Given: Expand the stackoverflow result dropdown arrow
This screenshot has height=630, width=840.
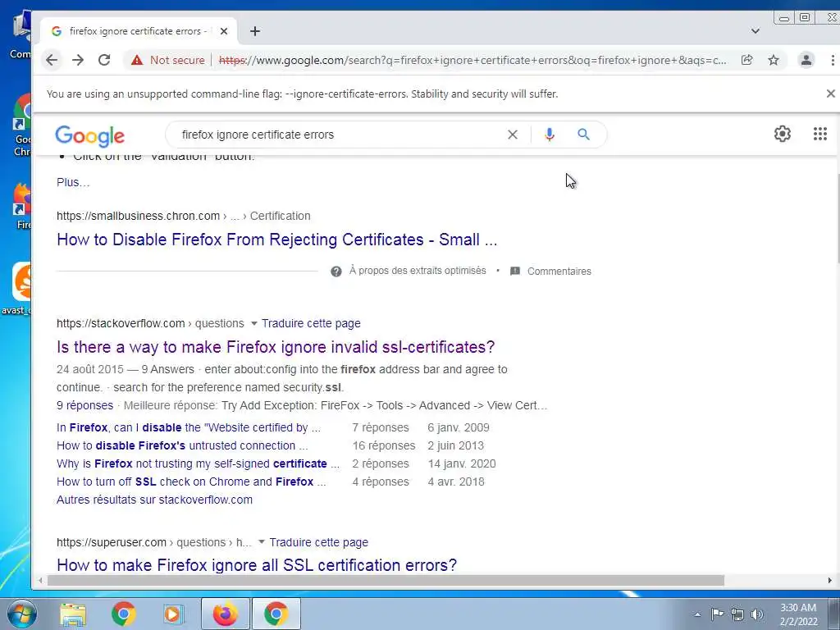Looking at the screenshot, I should (254, 323).
